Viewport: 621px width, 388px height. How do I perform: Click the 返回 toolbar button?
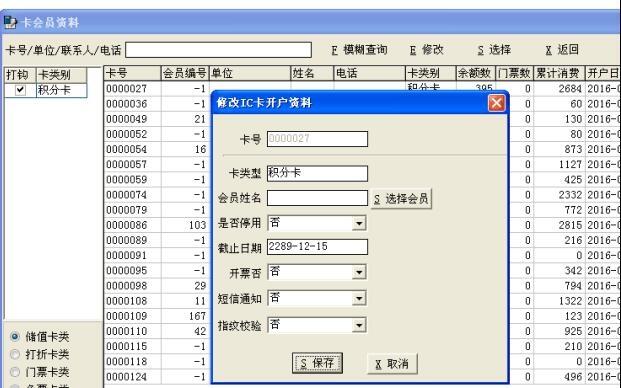click(x=562, y=50)
